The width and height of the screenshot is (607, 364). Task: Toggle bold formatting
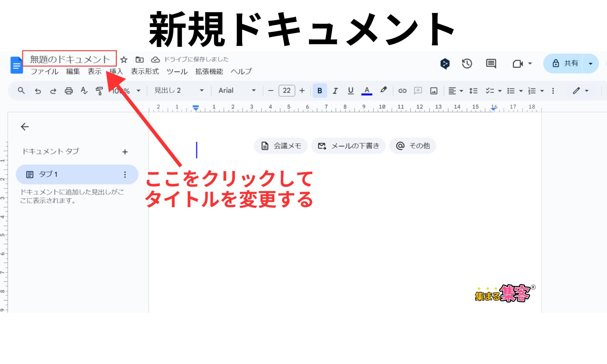coord(320,91)
